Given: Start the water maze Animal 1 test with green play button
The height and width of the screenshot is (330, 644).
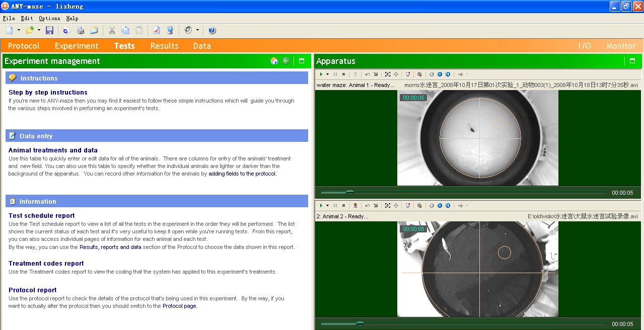Looking at the screenshot, I should (x=321, y=74).
